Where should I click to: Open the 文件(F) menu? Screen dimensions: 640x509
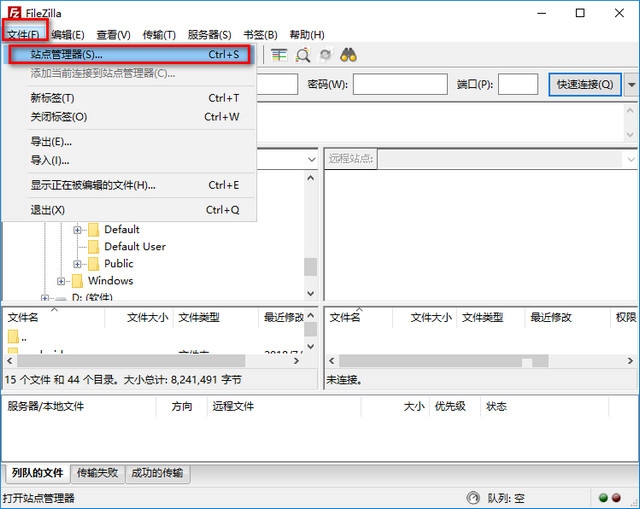[23, 35]
